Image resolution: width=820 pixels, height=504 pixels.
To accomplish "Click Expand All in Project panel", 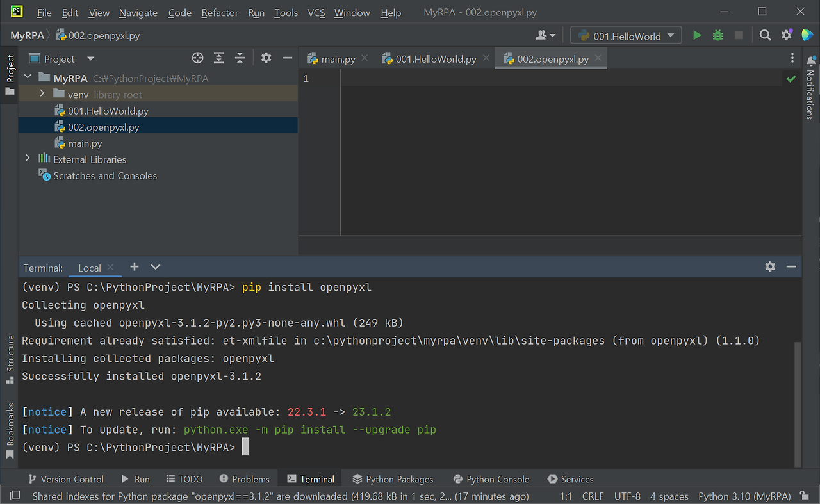I will (219, 58).
